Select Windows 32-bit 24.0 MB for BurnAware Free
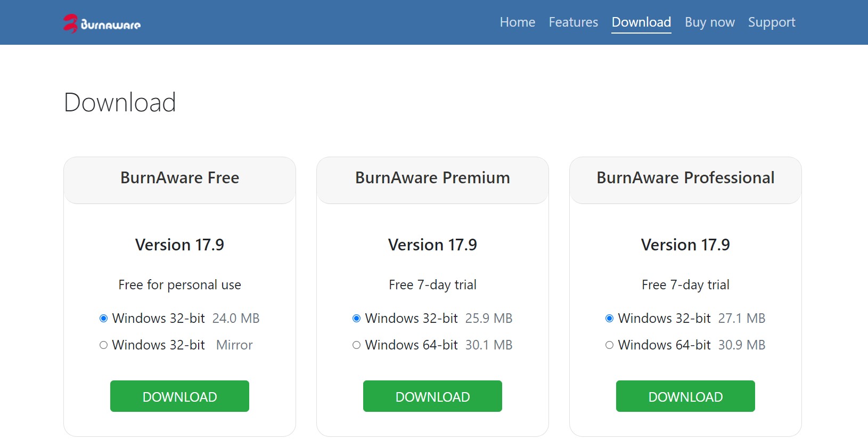The image size is (868, 439). (x=103, y=319)
